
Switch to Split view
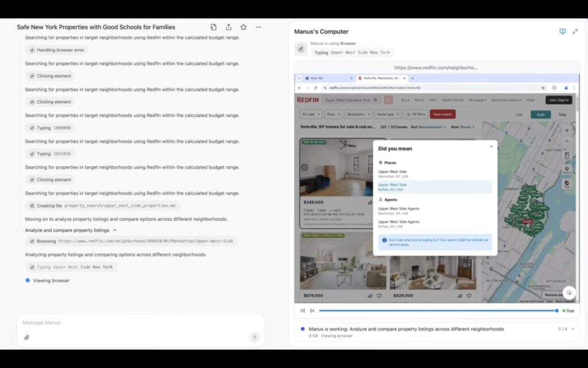(x=540, y=114)
